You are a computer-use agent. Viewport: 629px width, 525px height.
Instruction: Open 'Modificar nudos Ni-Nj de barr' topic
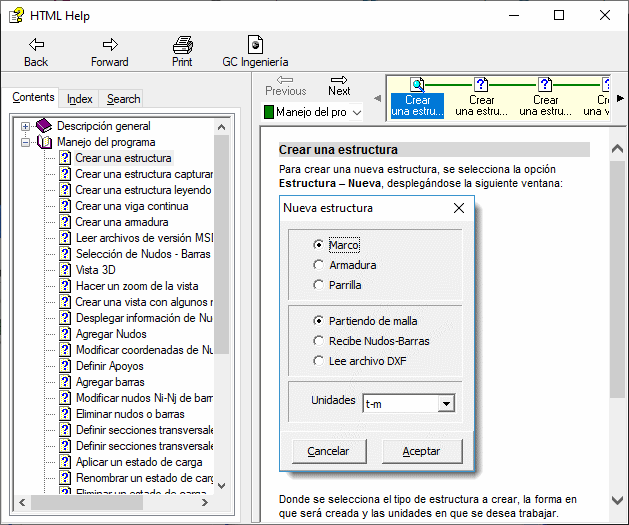(144, 398)
